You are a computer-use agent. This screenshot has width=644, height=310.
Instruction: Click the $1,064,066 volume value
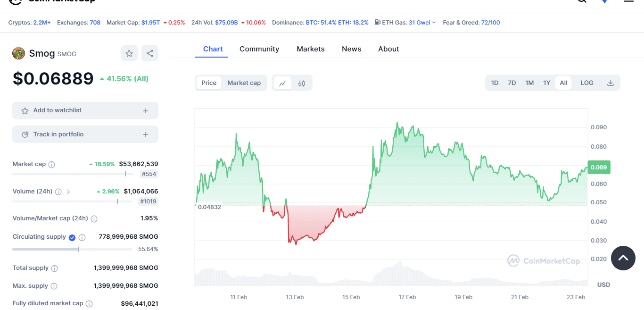pos(141,192)
